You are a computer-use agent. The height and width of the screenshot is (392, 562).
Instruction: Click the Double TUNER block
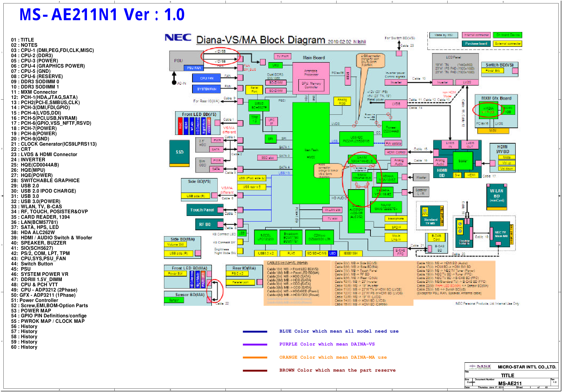(x=464, y=233)
